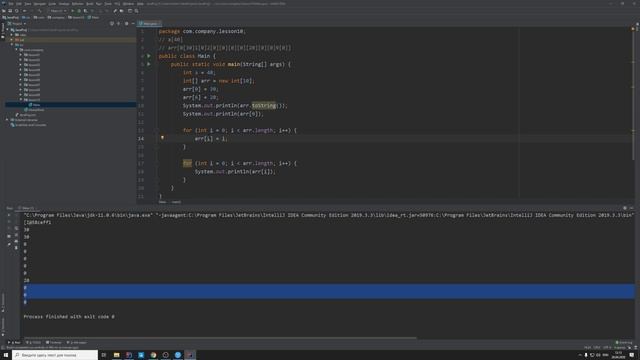Click Select Opened File target icon

pyautogui.click(x=112, y=24)
